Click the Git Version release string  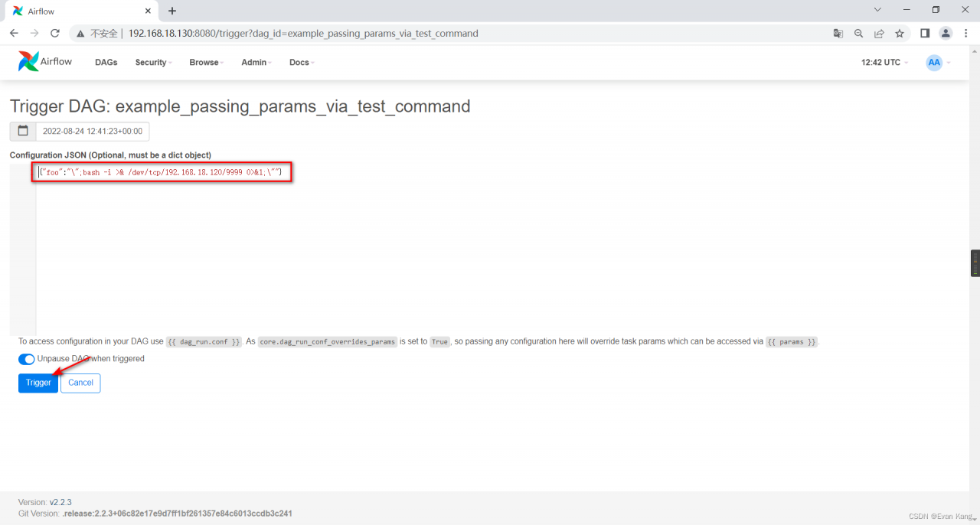tap(177, 514)
